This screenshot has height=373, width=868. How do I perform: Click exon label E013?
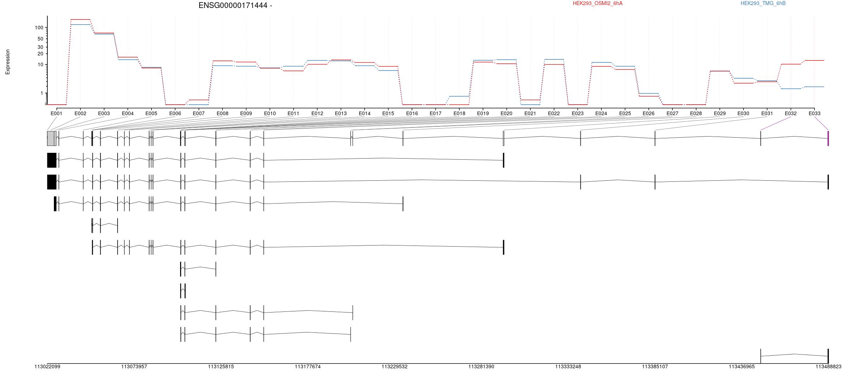tap(341, 113)
